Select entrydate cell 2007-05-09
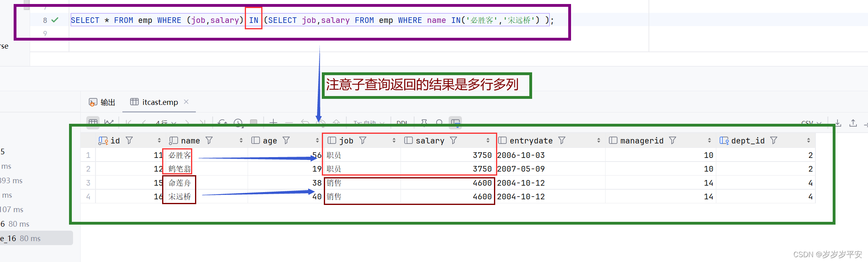 [520, 169]
